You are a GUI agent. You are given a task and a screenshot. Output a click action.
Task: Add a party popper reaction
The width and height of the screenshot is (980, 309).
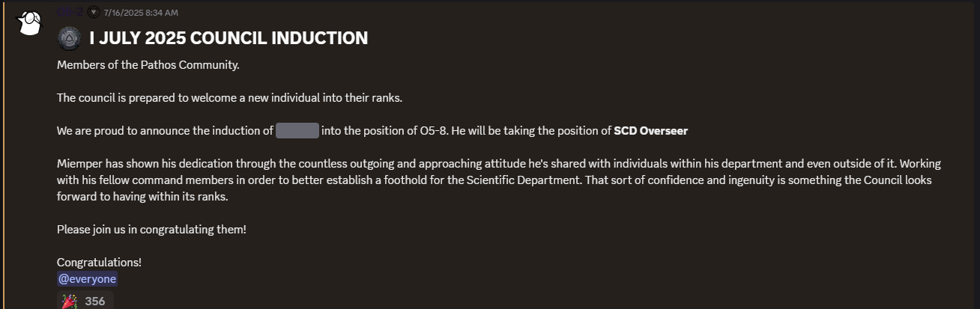70,301
